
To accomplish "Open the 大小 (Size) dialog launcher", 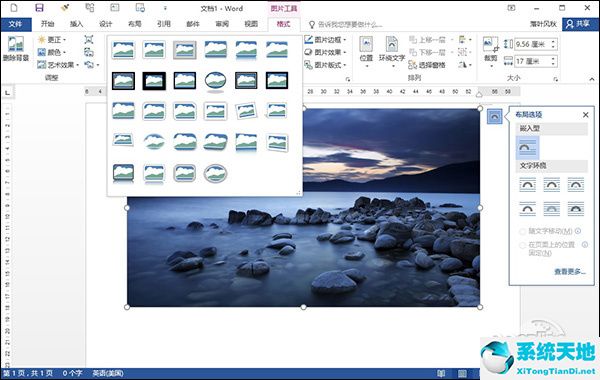I will point(555,79).
